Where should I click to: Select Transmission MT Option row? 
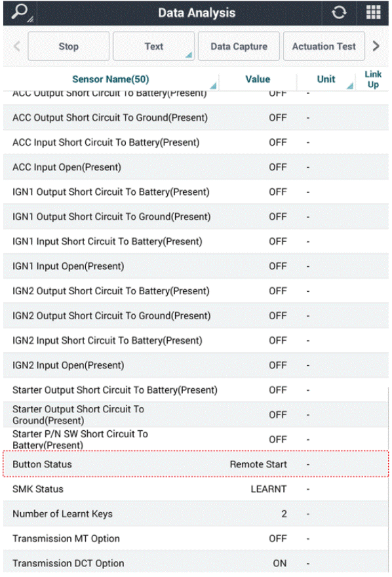pyautogui.click(x=195, y=538)
